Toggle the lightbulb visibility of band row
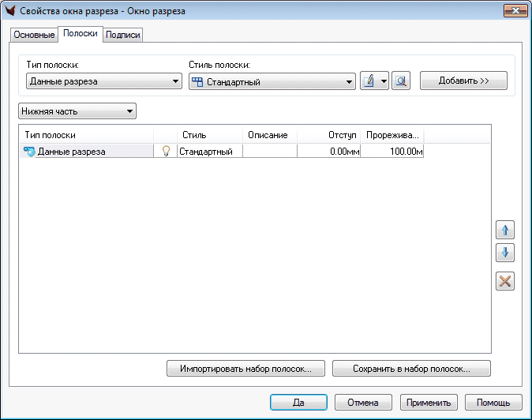This screenshot has height=420, width=532. [x=166, y=151]
